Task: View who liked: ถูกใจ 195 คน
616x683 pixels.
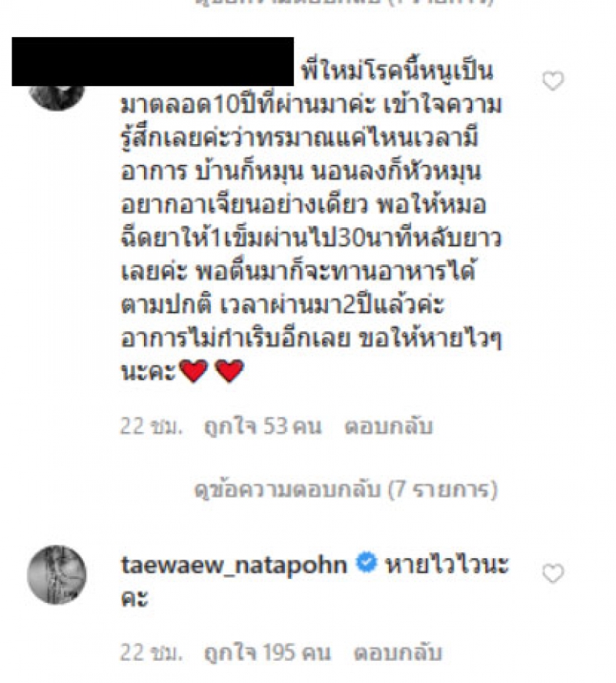Action: [267, 653]
